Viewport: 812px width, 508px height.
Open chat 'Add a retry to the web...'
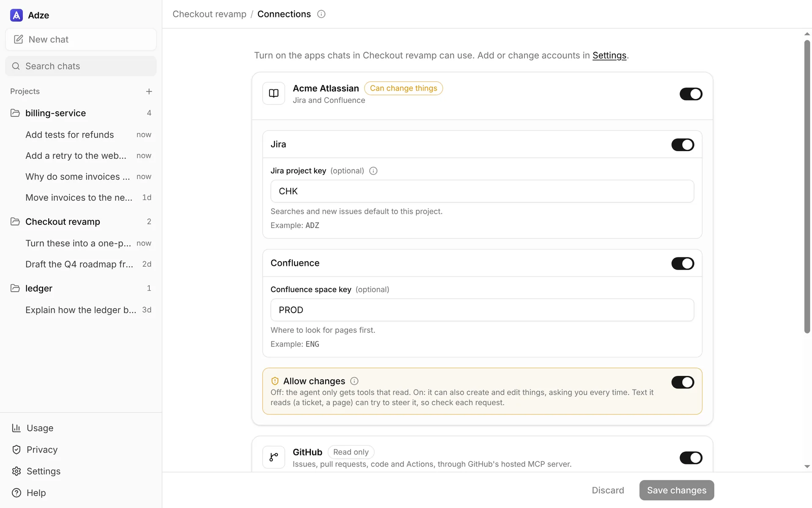(x=81, y=156)
